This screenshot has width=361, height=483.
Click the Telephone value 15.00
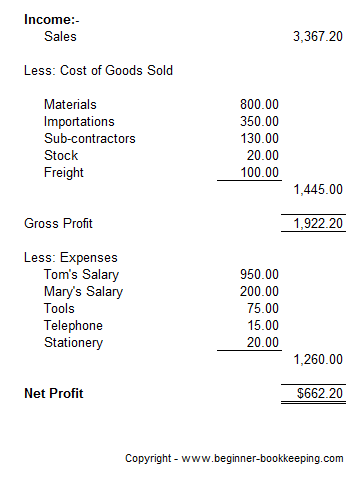point(263,326)
